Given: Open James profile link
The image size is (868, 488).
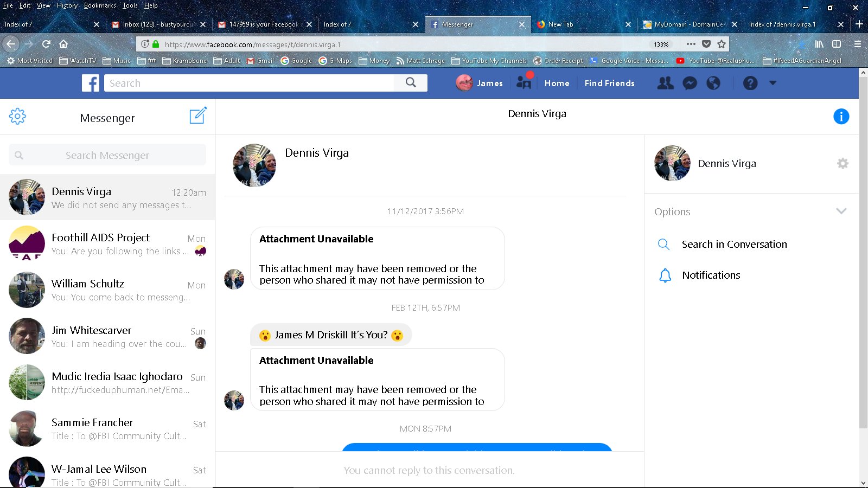Looking at the screenshot, I should click(480, 83).
